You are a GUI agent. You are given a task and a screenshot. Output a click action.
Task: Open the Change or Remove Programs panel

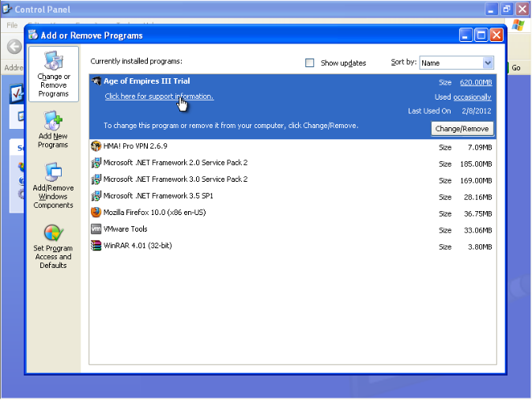pos(54,74)
